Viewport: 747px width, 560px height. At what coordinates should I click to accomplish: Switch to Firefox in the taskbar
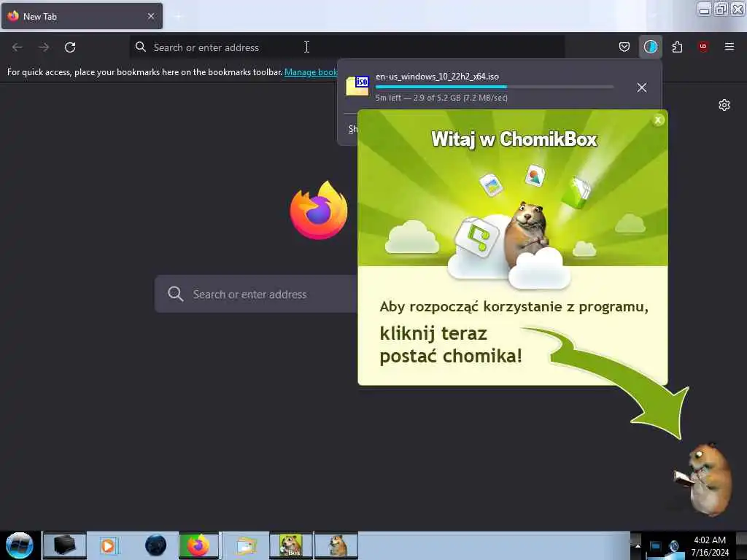tap(198, 545)
